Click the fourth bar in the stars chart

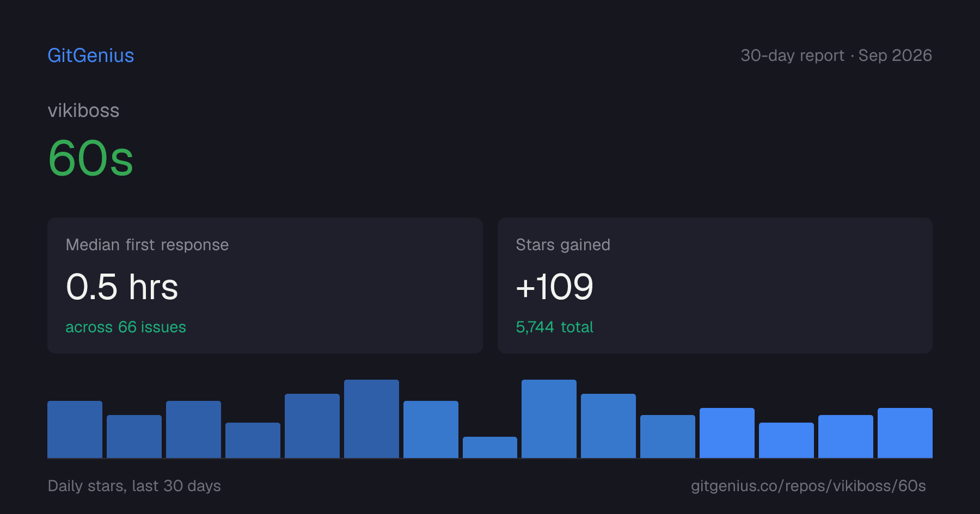(x=253, y=440)
